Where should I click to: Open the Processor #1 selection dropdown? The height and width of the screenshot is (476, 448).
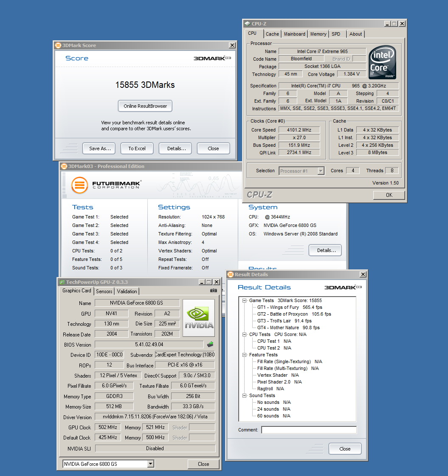(x=321, y=171)
